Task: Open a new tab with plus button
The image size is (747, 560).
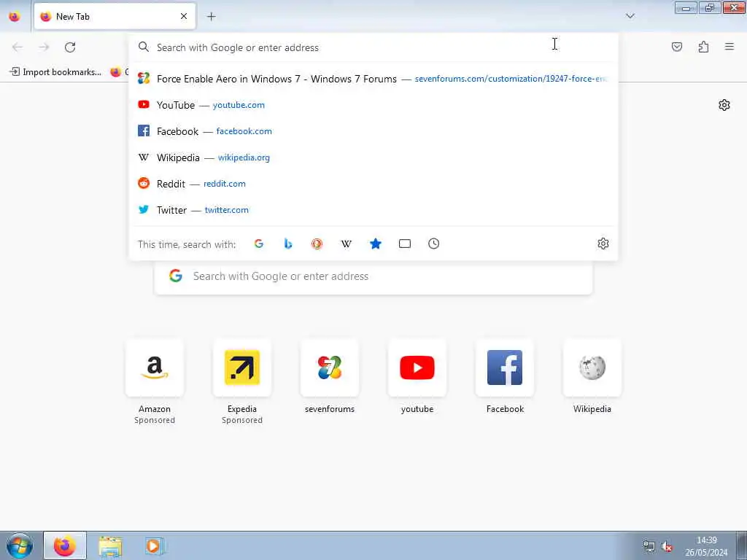Action: (x=211, y=16)
